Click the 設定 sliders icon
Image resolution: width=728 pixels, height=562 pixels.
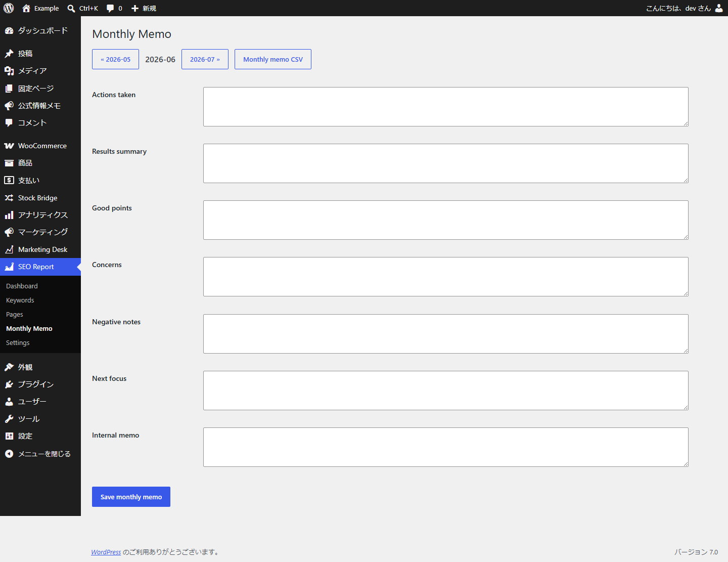click(9, 436)
